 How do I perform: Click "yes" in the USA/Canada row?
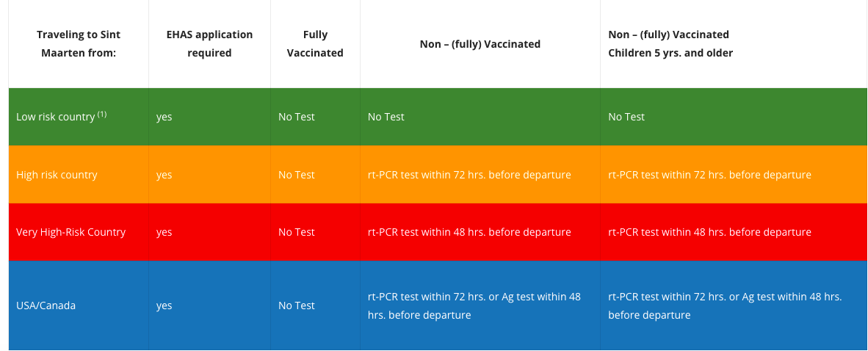(164, 305)
